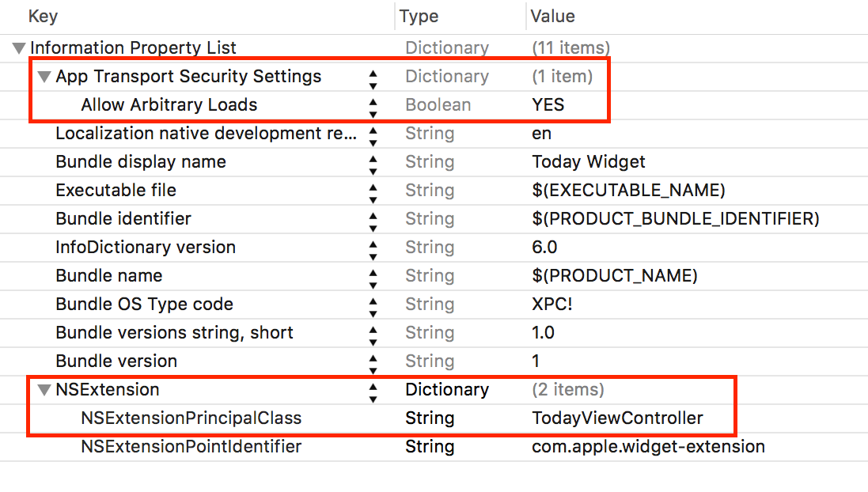The height and width of the screenshot is (492, 868).
Task: Click stepper arrows beside Bundle display name
Action: [373, 162]
